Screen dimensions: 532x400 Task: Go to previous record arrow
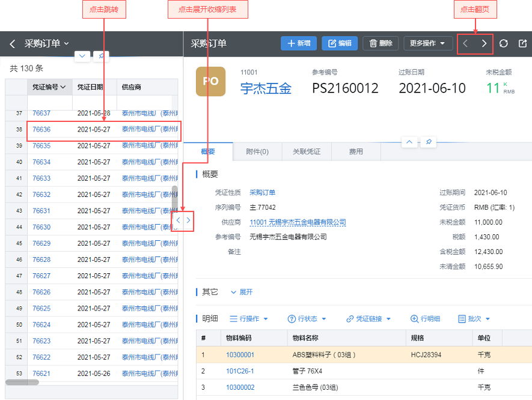(465, 43)
